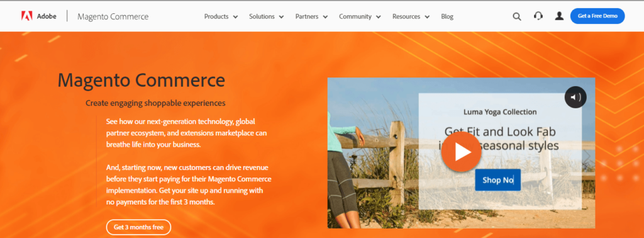Click the Adobe logo icon

pos(26,16)
